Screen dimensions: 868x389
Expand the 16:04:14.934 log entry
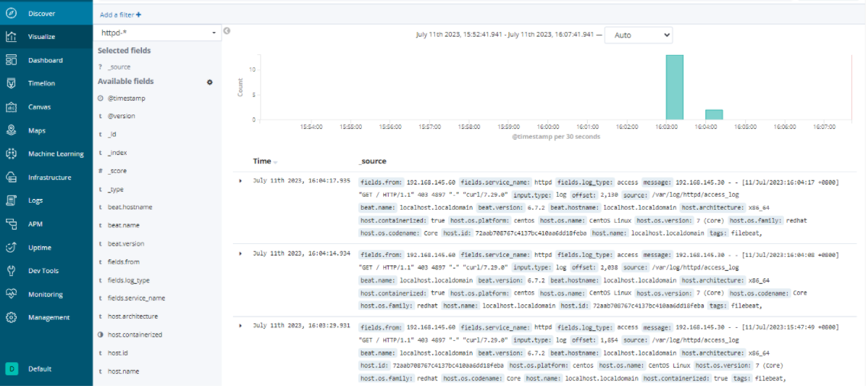(240, 253)
